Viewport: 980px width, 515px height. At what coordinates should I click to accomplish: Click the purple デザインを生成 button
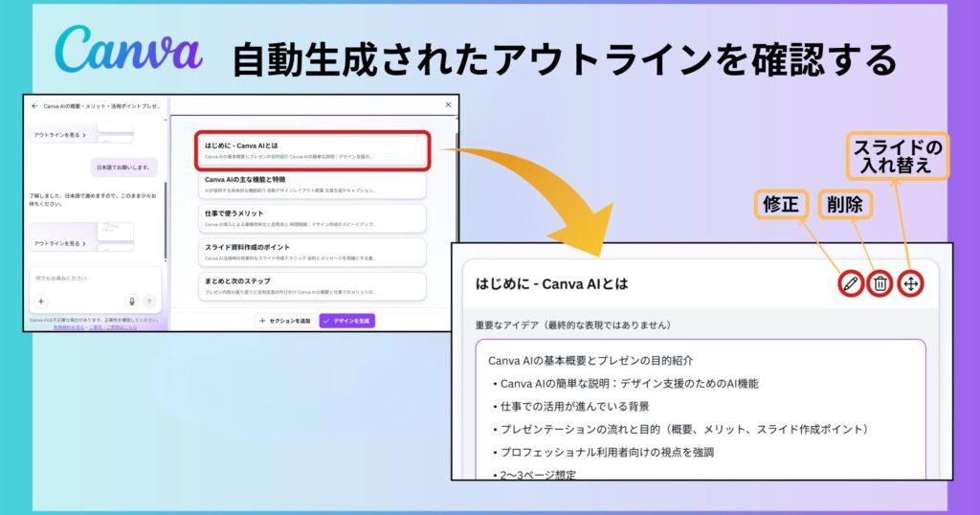(346, 321)
